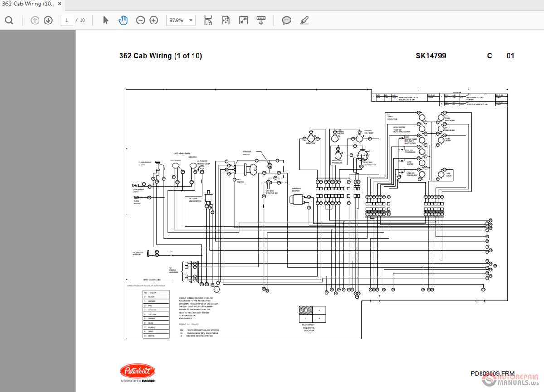Screen dimensions: 544x392
Task: Select the Highlight text pen tool
Action: pyautogui.click(x=304, y=20)
